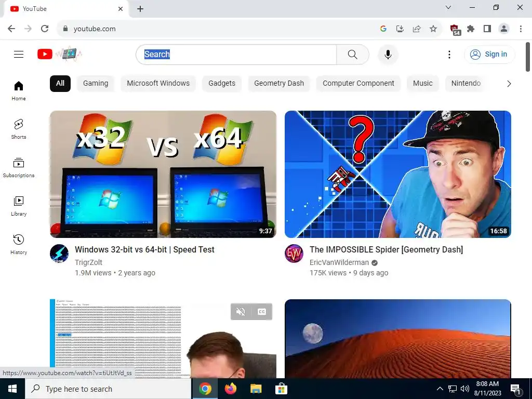Open the 8:08 AM clock calendar
The image size is (532, 399).
click(487, 389)
